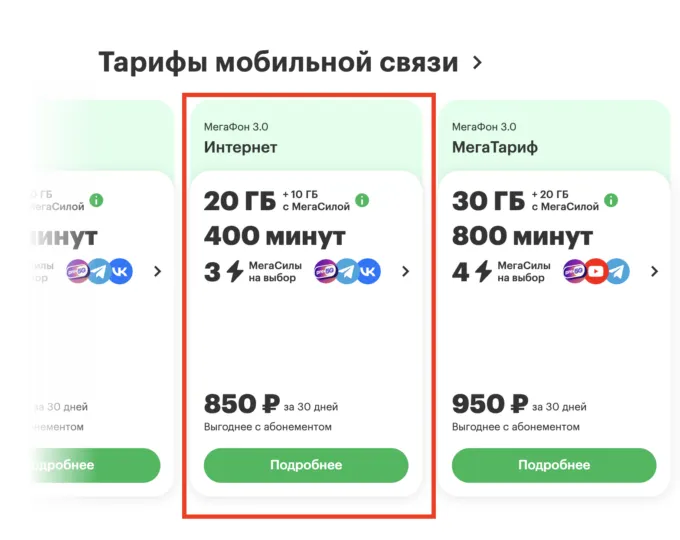680x540 pixels.
Task: Expand МегаСилы options in МегаТариф card
Action: tap(654, 271)
